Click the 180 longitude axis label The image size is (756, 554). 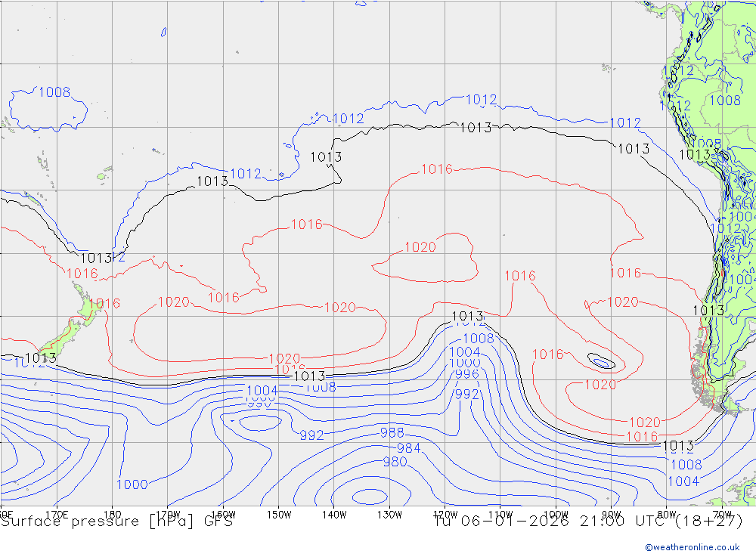(113, 515)
